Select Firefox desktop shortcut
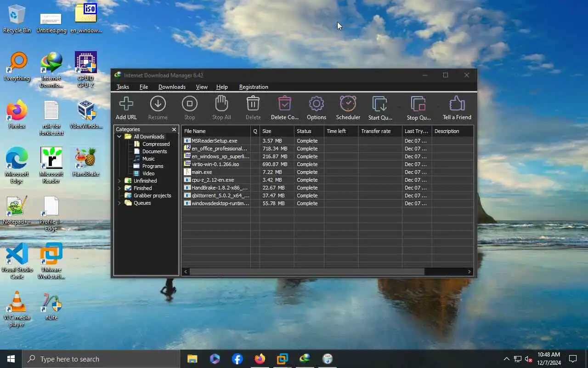 click(x=17, y=115)
